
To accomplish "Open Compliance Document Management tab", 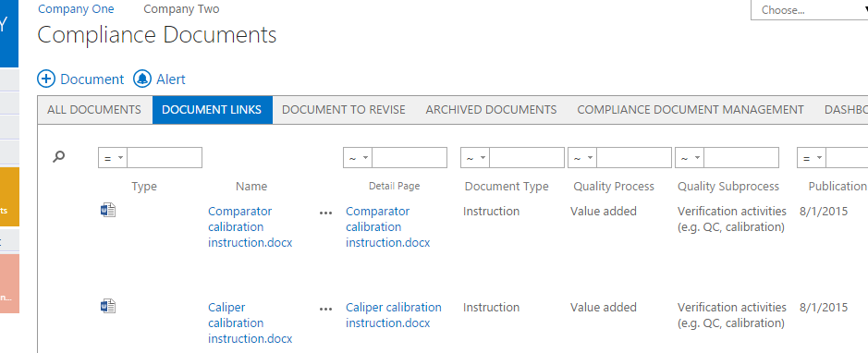I will click(691, 110).
